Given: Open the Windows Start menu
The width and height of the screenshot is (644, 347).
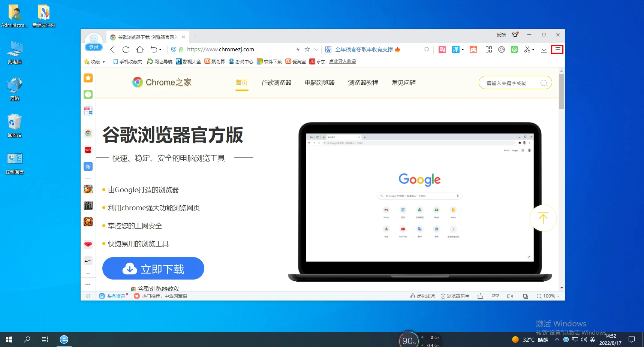Looking at the screenshot, I should (x=9, y=340).
